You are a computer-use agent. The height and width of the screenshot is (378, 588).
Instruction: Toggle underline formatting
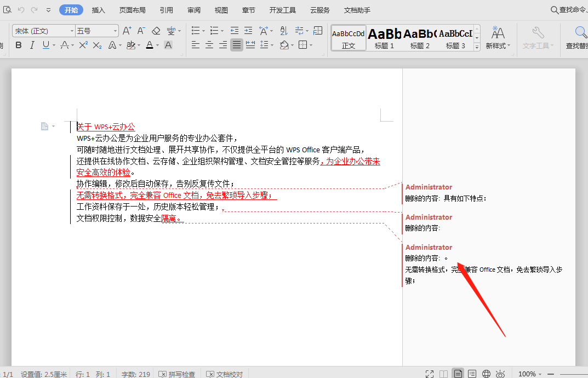pos(45,45)
